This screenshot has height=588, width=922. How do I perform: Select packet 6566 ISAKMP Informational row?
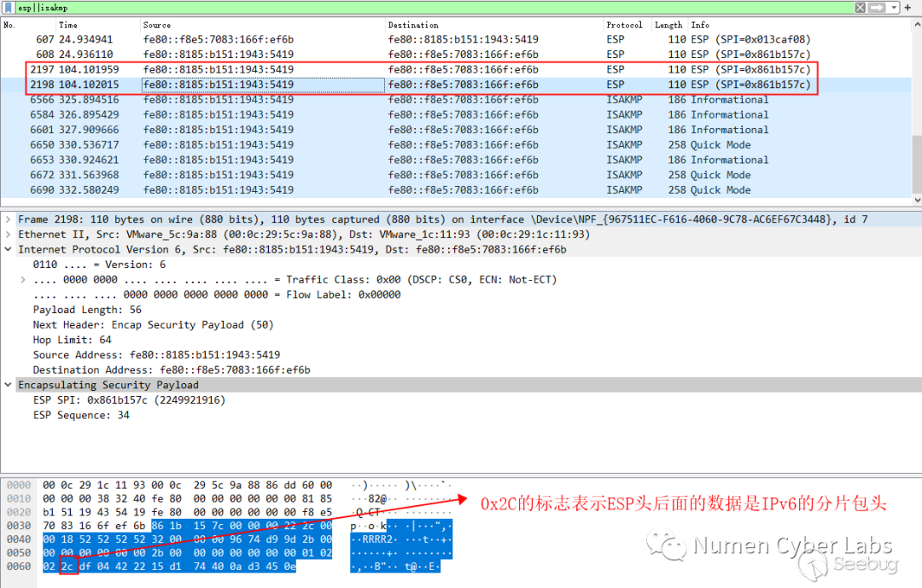tap(341, 100)
